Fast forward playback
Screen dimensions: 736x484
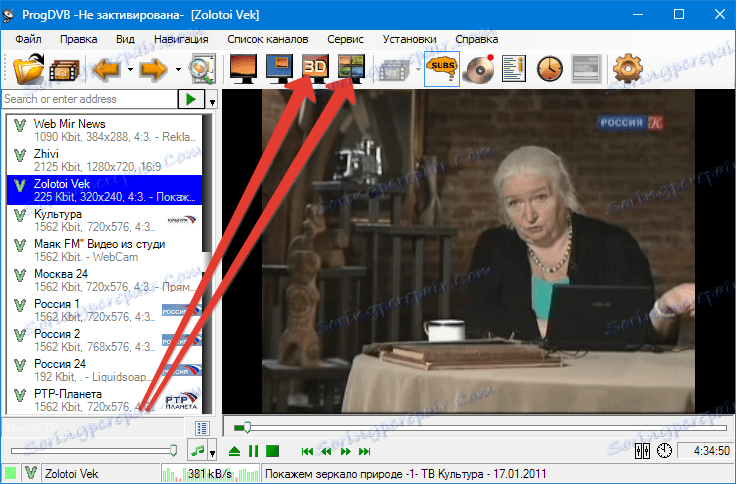coord(345,452)
